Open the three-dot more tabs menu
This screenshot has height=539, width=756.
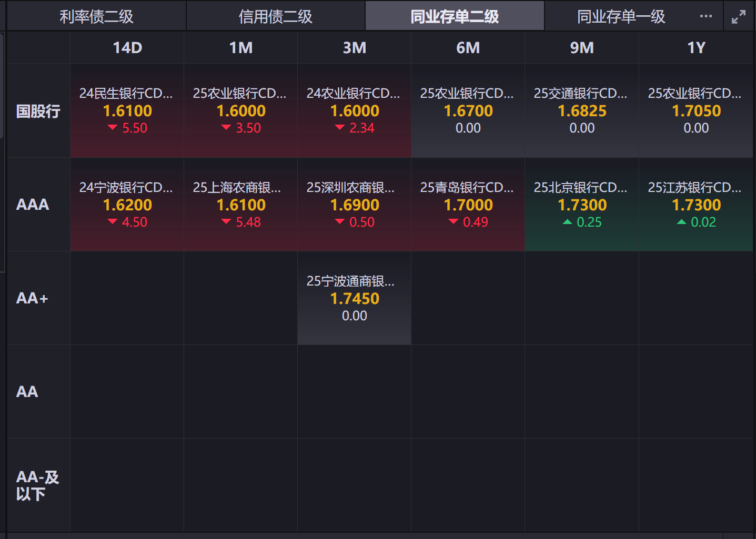point(706,16)
